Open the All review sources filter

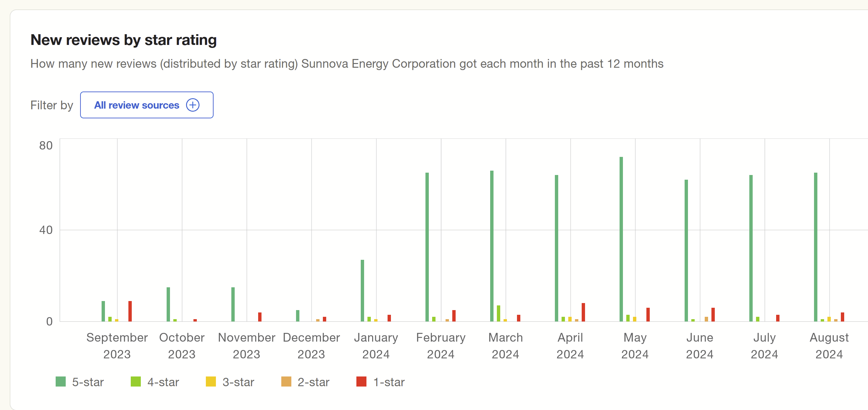point(136,105)
